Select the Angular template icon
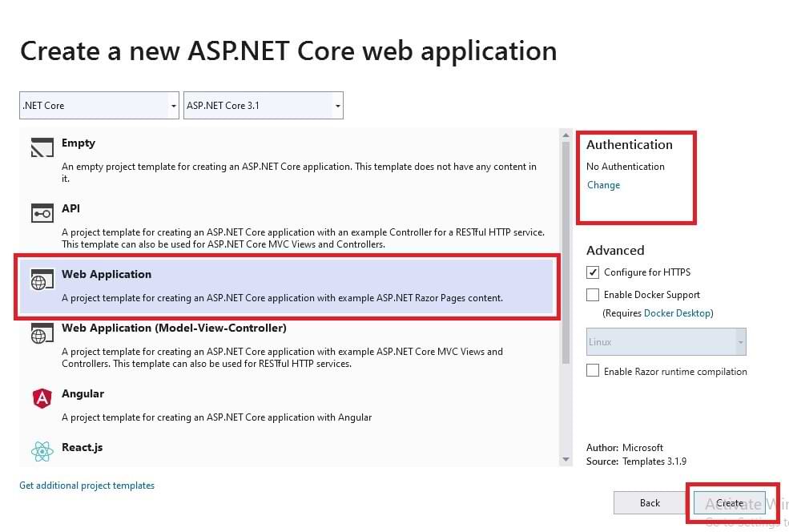 [x=41, y=398]
